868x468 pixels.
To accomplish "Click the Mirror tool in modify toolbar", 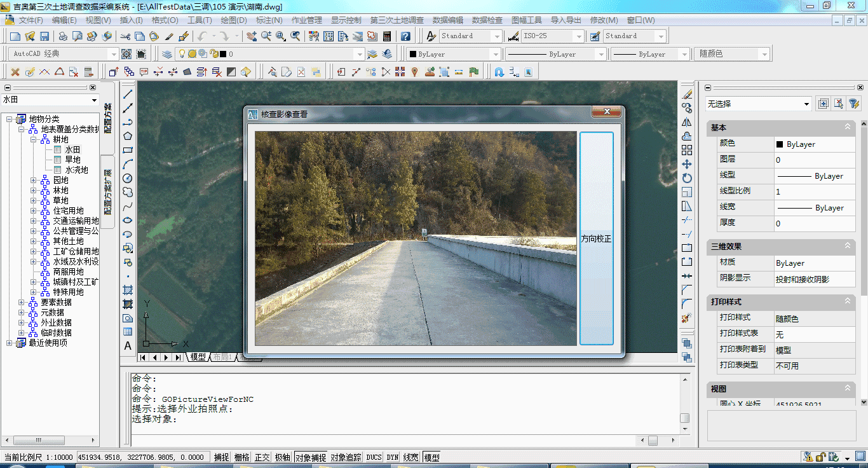I will click(687, 122).
